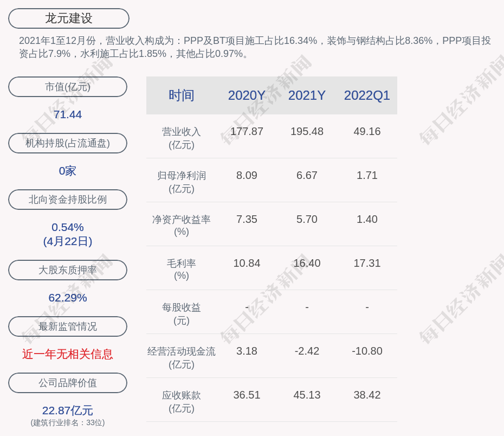
Task: Click the 应收账款(亿元) row label
Action: coord(182,402)
